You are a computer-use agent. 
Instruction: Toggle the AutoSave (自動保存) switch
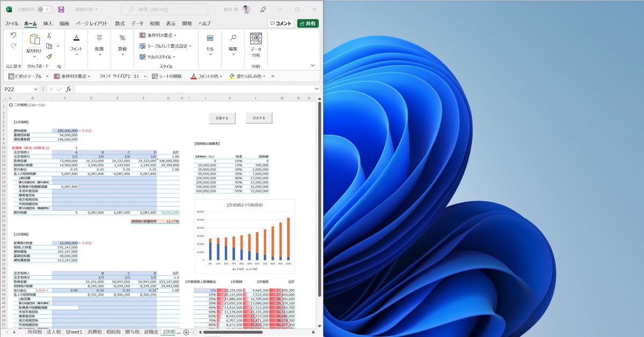click(x=45, y=10)
